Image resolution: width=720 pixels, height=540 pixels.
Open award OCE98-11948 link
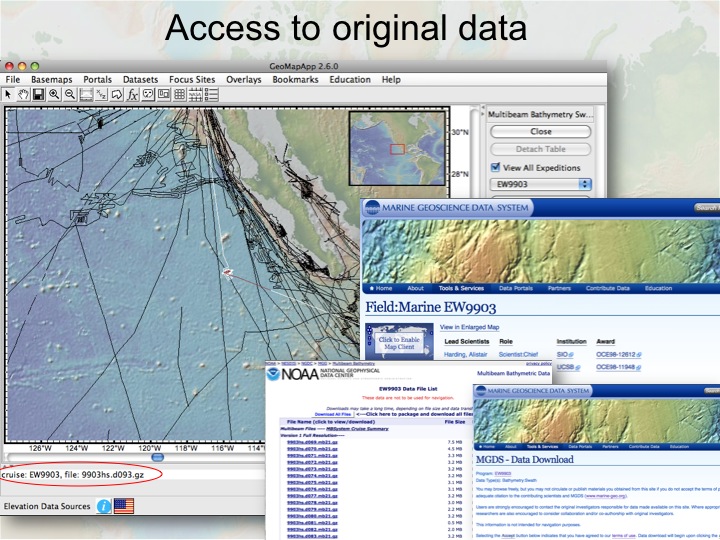click(618, 367)
